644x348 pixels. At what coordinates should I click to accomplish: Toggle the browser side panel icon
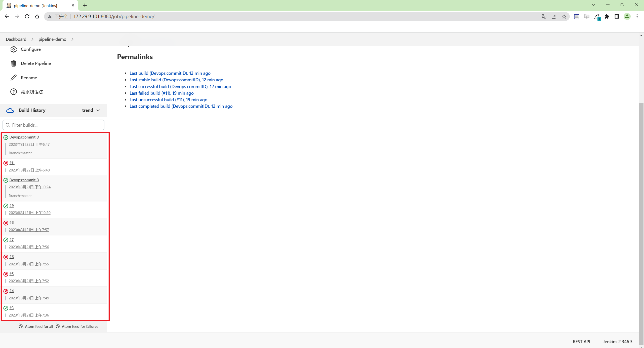pyautogui.click(x=617, y=17)
